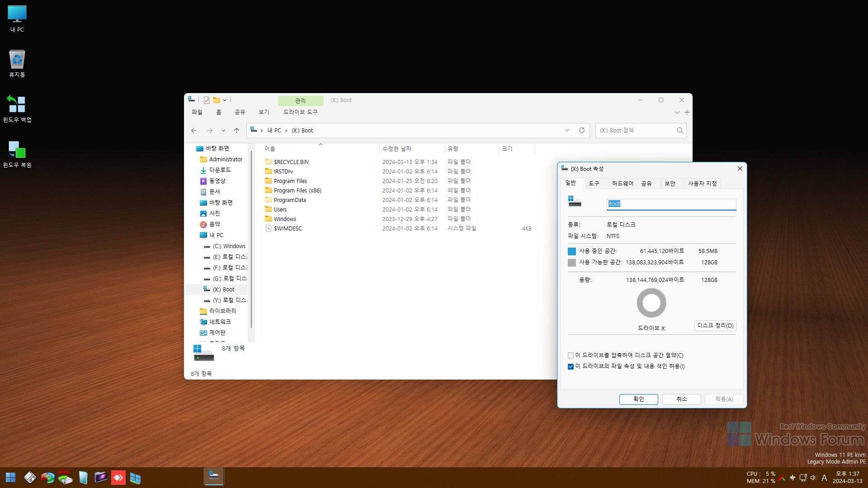Select the 관리 contextual tab
This screenshot has height=488, width=868.
coord(301,100)
